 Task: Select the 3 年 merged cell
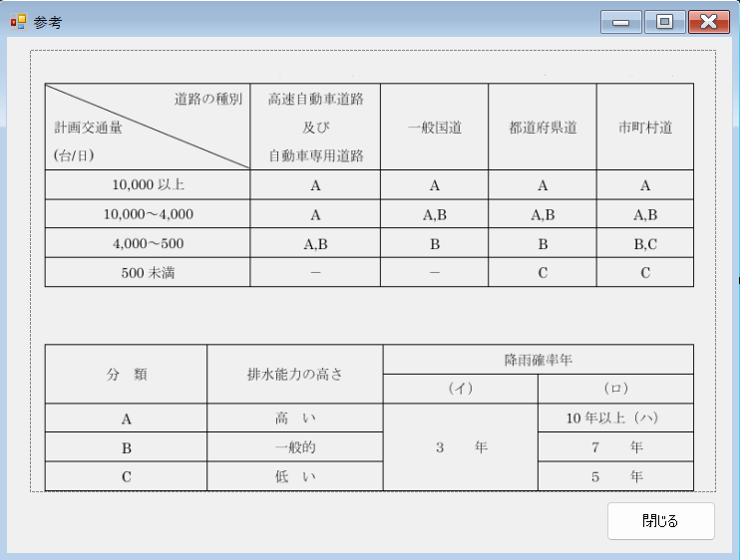point(460,448)
